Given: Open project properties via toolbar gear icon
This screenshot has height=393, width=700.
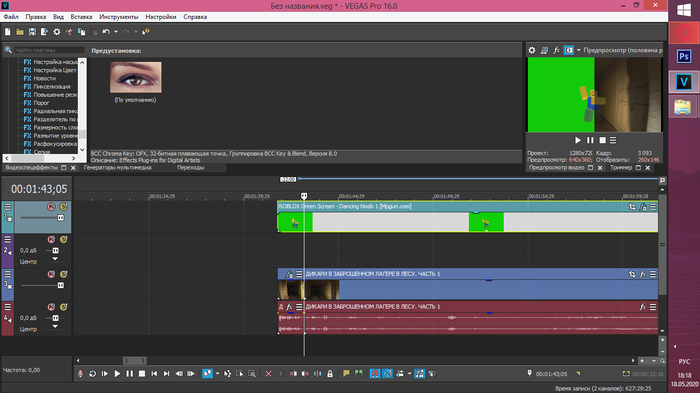Looking at the screenshot, I should coord(57,32).
